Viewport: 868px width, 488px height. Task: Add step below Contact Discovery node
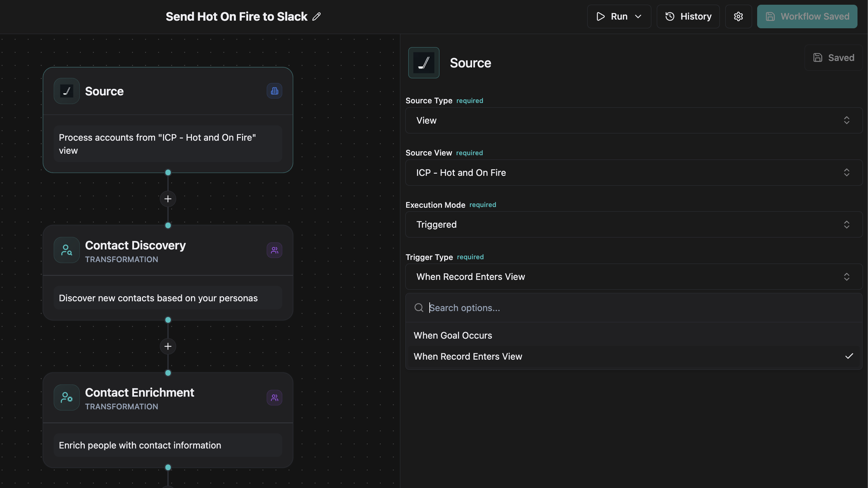pyautogui.click(x=168, y=347)
